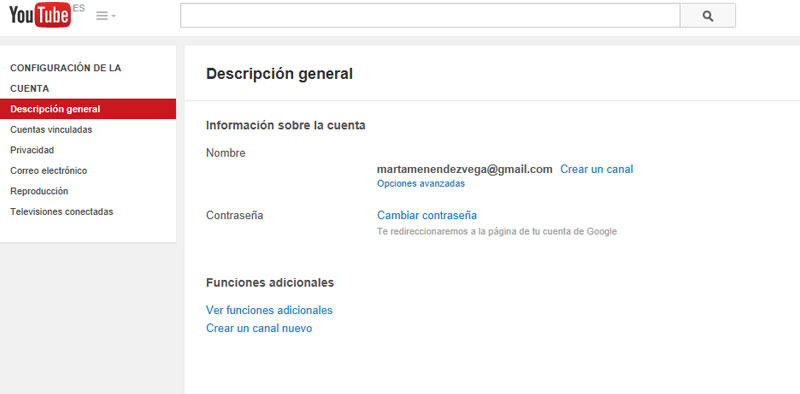Click the CONFIGURACIÓN DE LA CUENTA header
Screen dimensions: 800x394
(x=66, y=78)
